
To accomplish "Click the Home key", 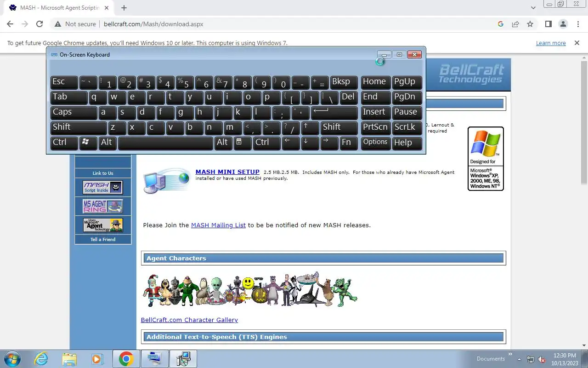I will tap(376, 82).
